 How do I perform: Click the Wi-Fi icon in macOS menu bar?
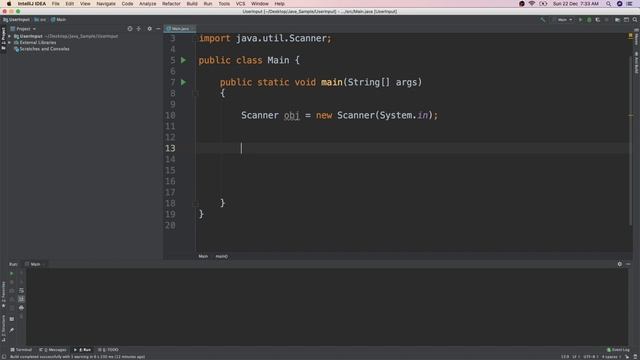point(531,4)
